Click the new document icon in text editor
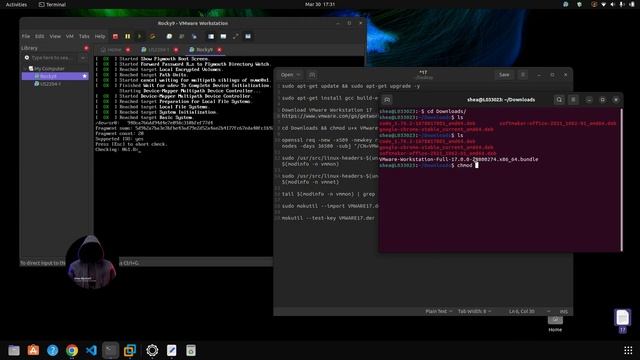This screenshot has height=360, width=640. [x=312, y=75]
